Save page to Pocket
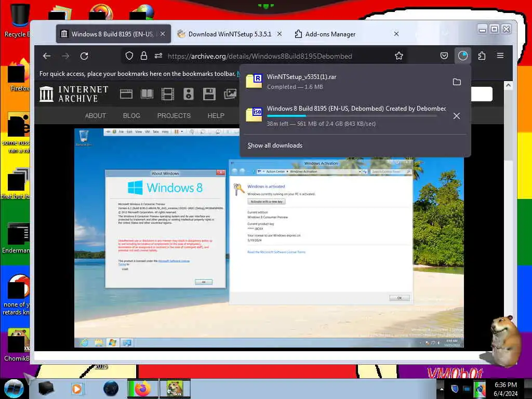The image size is (532, 399). click(x=444, y=56)
